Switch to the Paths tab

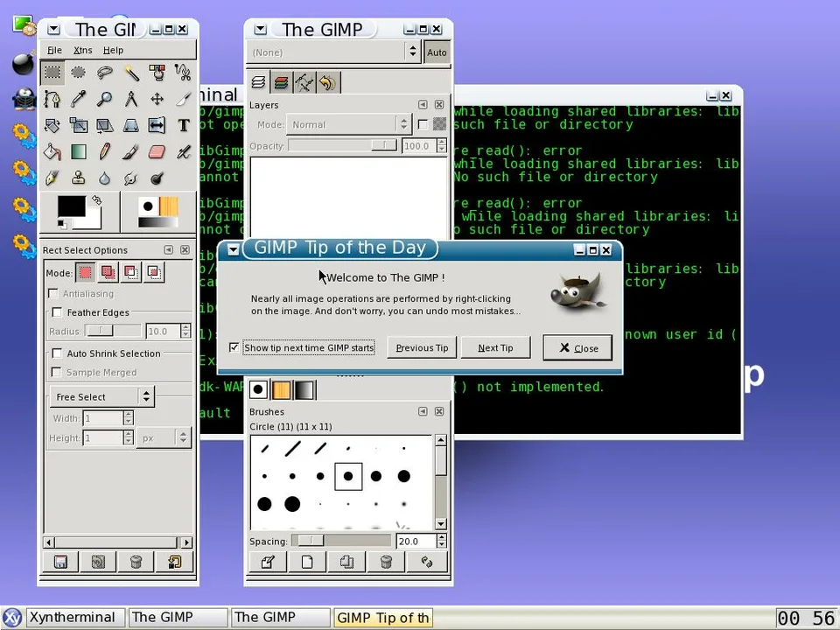coord(304,82)
